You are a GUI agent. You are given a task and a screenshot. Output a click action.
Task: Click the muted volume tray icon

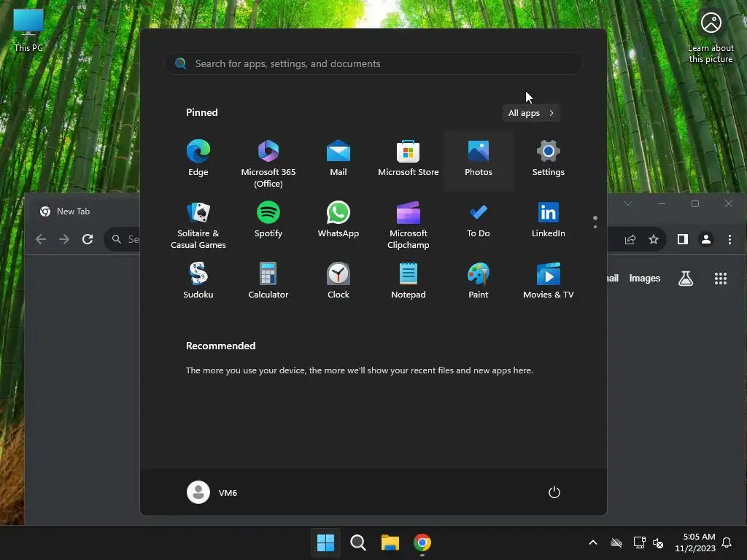(x=658, y=542)
